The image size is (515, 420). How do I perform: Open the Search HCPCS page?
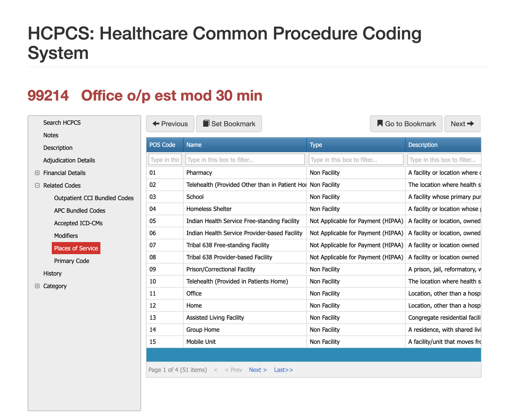(x=62, y=122)
